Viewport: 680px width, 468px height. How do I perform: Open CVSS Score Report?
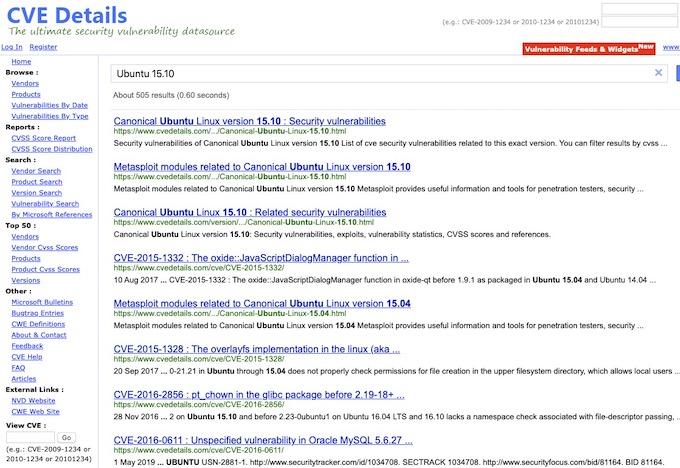pos(43,138)
